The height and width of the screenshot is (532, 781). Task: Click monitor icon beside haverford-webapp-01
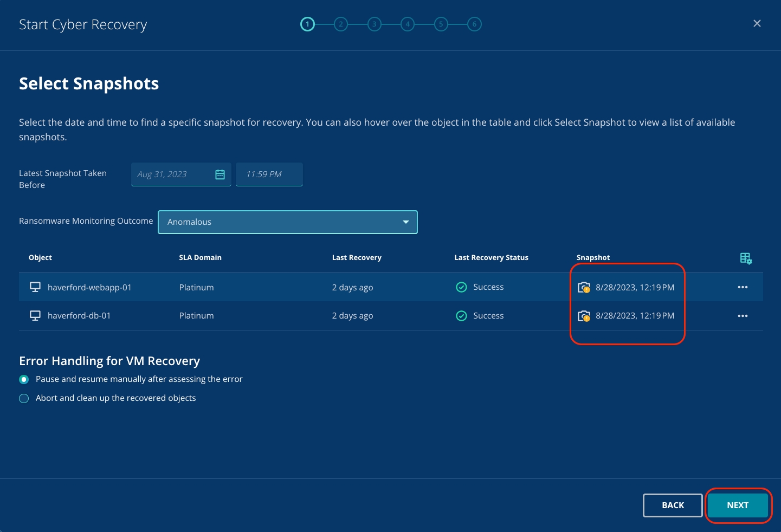[x=35, y=287]
